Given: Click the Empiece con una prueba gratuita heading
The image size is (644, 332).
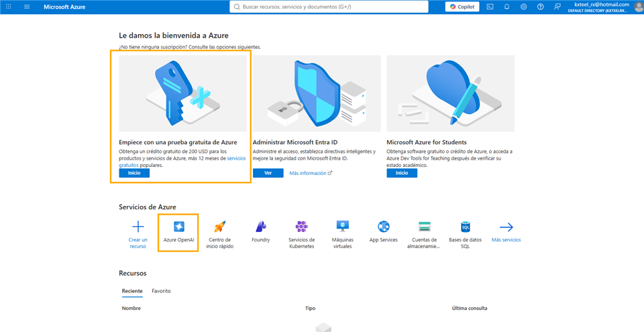Looking at the screenshot, I should click(178, 142).
